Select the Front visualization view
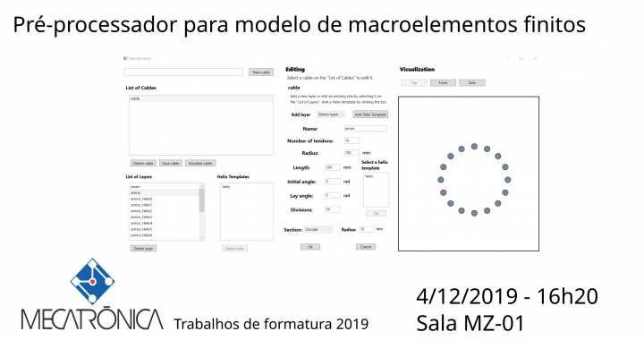Image resolution: width=644 pixels, height=340 pixels. pos(443,83)
